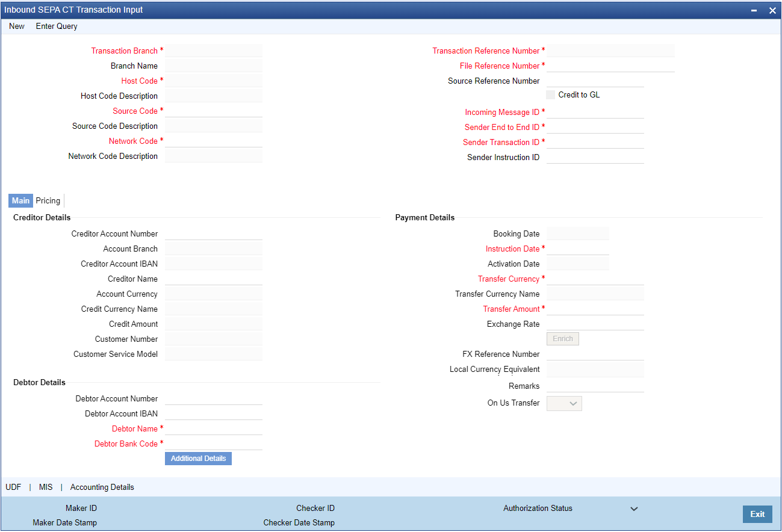Click the Credit Amount field
Screen dimensions: 782x532
(x=214, y=324)
